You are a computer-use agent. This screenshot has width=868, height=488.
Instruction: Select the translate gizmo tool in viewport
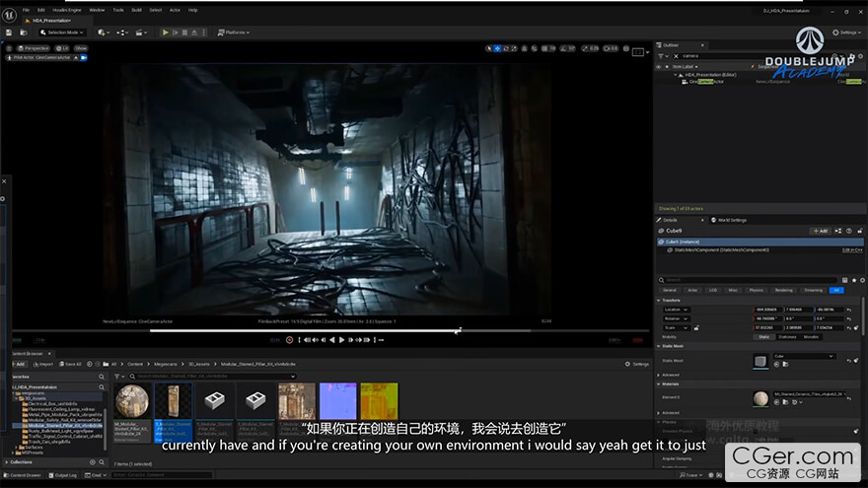click(497, 48)
